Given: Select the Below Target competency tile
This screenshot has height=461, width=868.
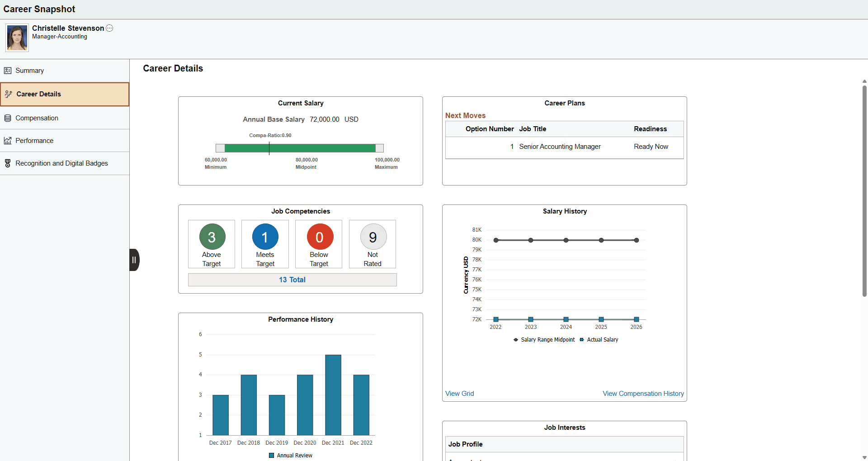Looking at the screenshot, I should pos(319,244).
